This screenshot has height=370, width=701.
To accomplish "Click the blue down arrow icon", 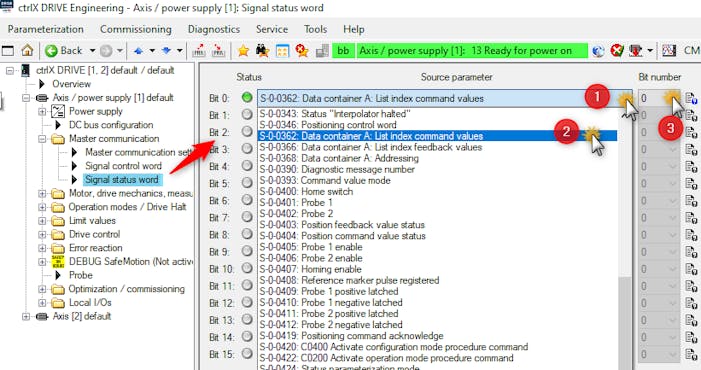I will click(x=166, y=51).
